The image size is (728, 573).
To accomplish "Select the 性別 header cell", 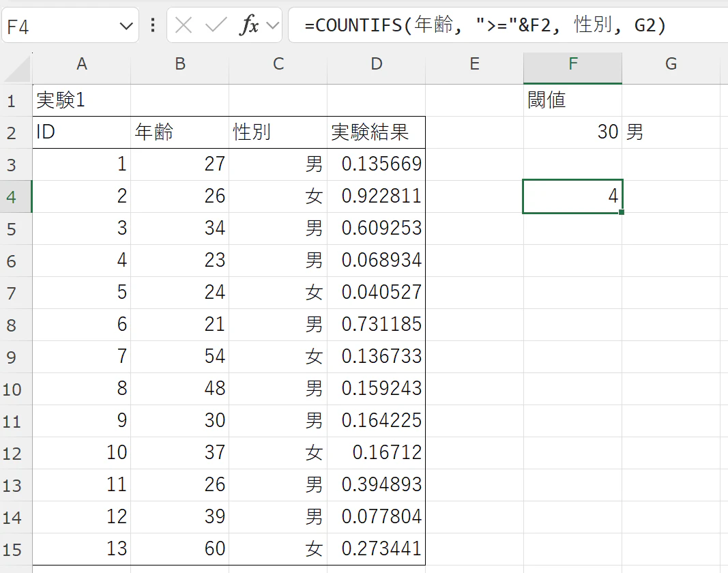I will 278,132.
